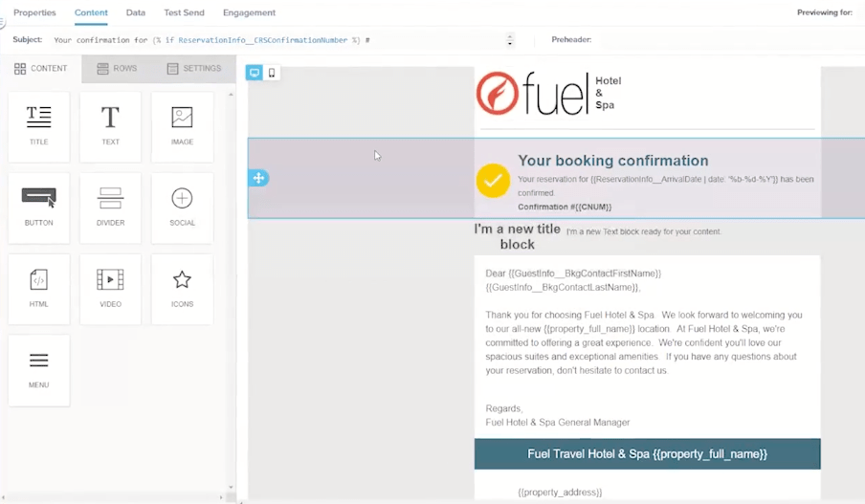Select the Image content block
The width and height of the screenshot is (865, 504).
pos(182,127)
